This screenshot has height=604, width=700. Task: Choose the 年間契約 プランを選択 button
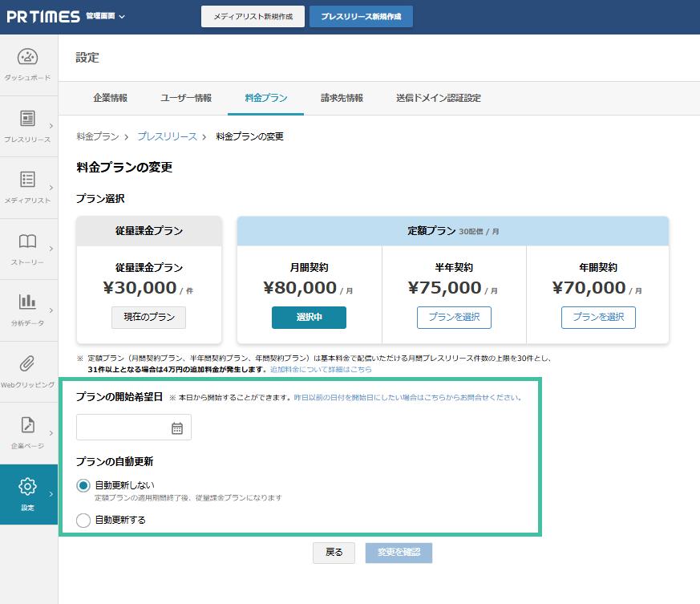[598, 317]
